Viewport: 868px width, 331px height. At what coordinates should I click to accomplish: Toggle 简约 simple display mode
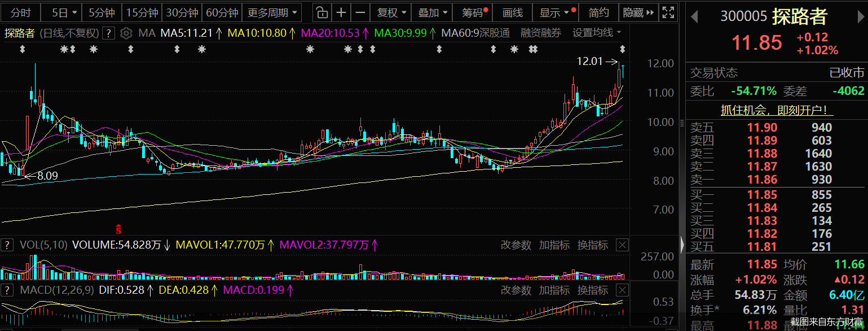point(599,12)
